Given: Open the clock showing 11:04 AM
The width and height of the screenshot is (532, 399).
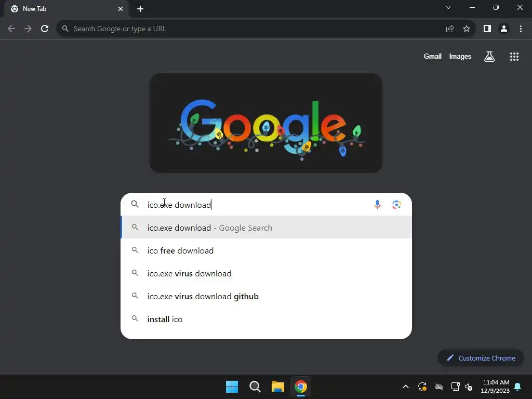Looking at the screenshot, I should [x=495, y=387].
